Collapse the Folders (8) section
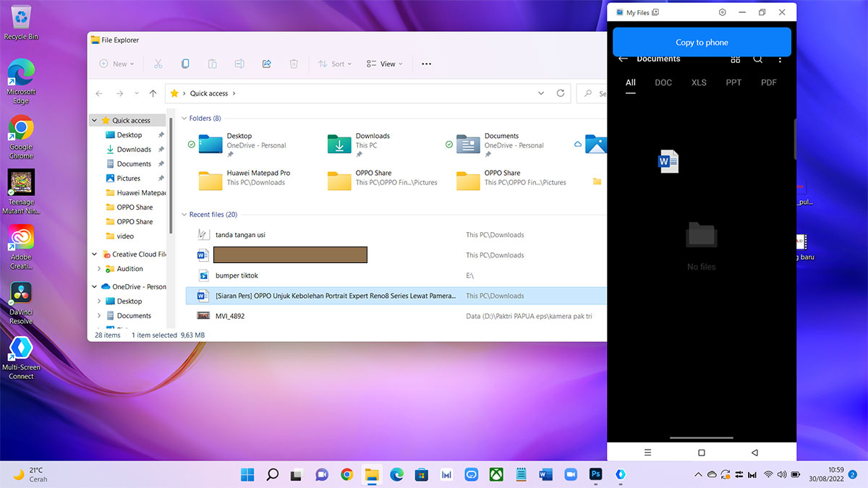Screen dimensions: 868x488 point(184,118)
